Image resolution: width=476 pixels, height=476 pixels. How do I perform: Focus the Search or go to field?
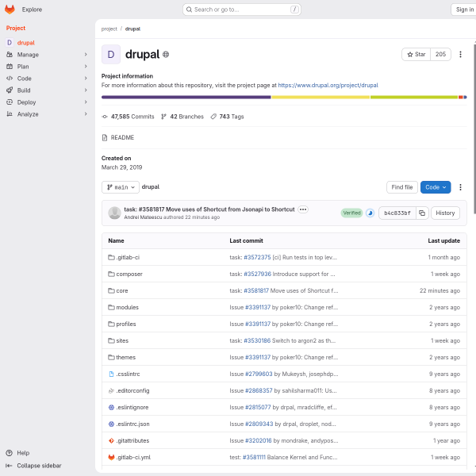(242, 10)
